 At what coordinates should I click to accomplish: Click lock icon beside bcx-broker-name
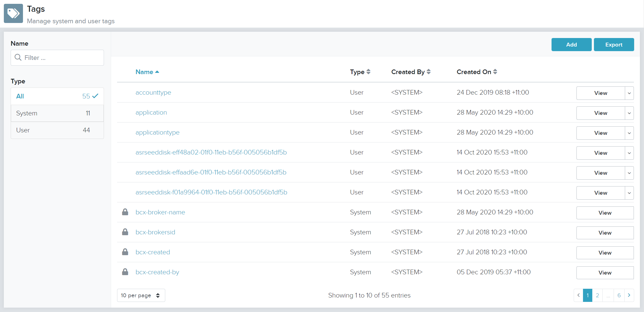point(125,212)
